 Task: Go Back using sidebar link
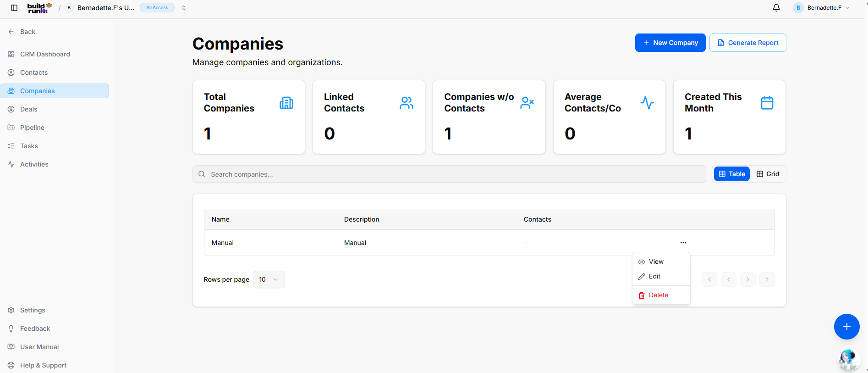55,32
